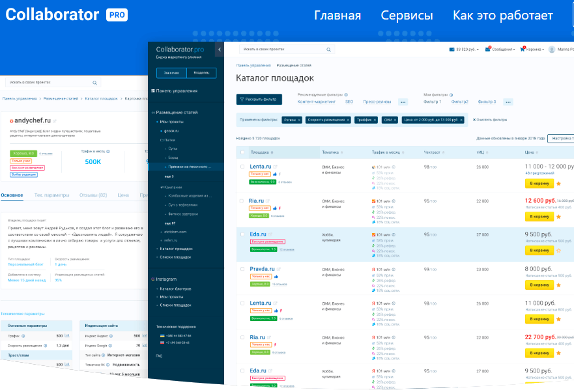The height and width of the screenshot is (392, 574).
Task: Apply the saved Фильтр 1
Action: click(x=433, y=102)
